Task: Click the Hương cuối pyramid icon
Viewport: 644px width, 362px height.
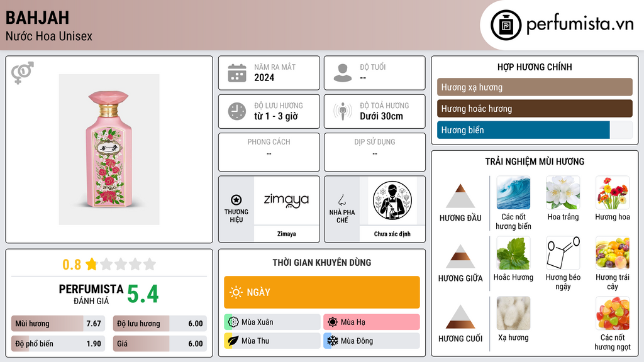Action: tap(460, 317)
